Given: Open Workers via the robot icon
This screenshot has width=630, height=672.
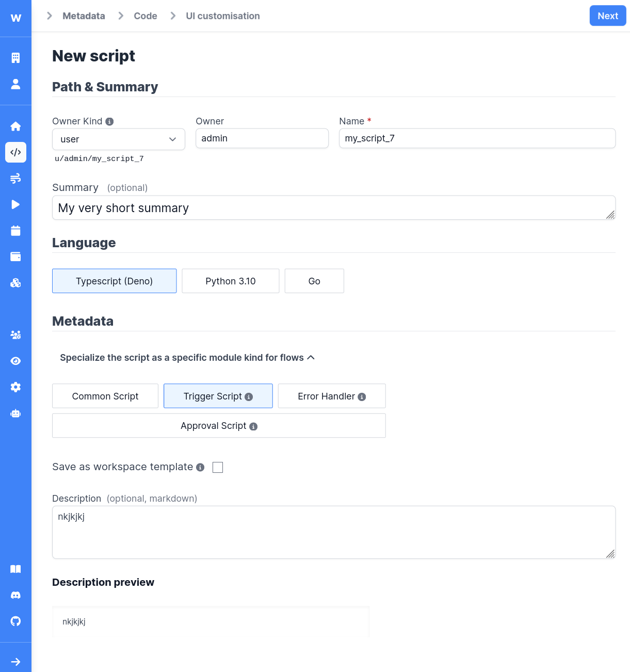Looking at the screenshot, I should tap(15, 413).
